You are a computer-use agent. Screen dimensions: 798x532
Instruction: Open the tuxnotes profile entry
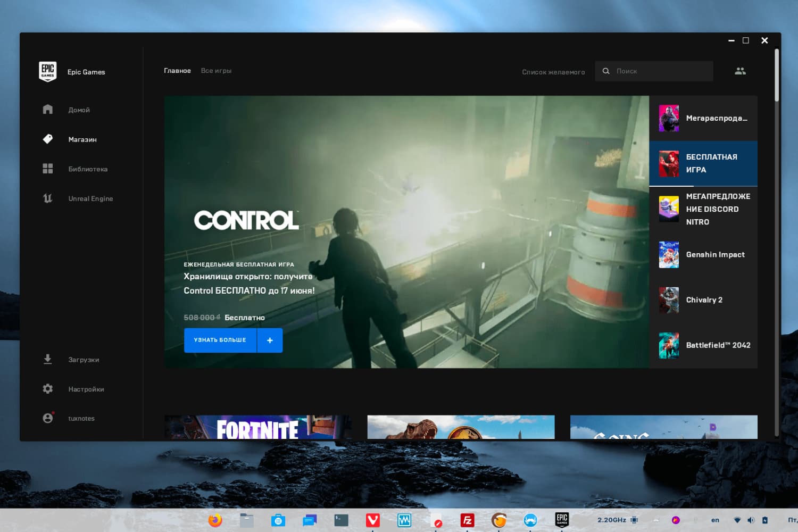pos(81,418)
